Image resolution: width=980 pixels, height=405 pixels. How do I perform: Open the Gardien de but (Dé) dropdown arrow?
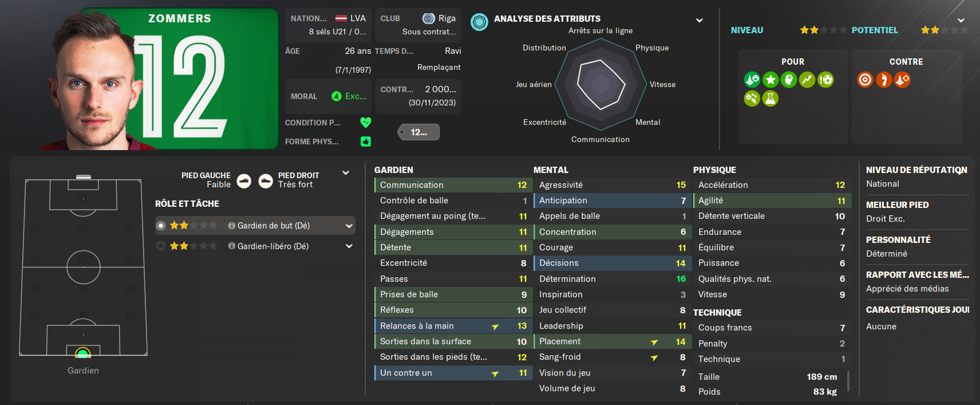(x=349, y=226)
